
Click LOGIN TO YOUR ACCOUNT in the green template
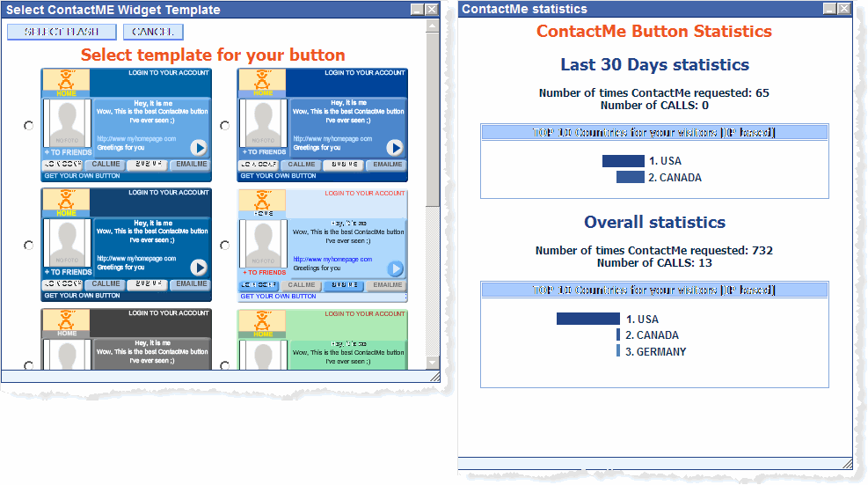point(365,313)
